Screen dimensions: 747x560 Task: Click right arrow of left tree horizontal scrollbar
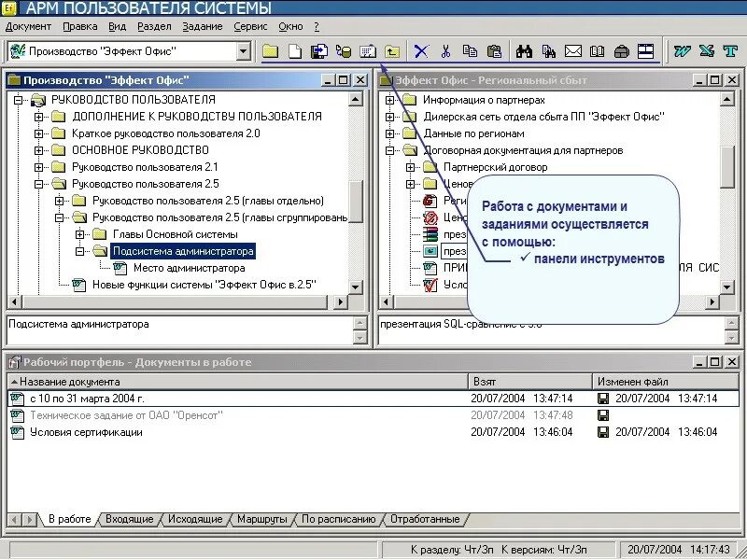(340, 301)
